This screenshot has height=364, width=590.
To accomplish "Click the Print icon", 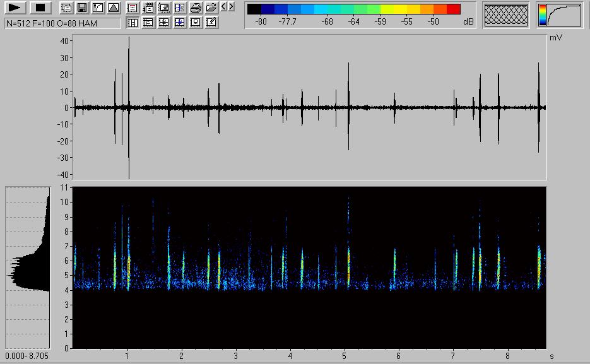I will tap(196, 8).
